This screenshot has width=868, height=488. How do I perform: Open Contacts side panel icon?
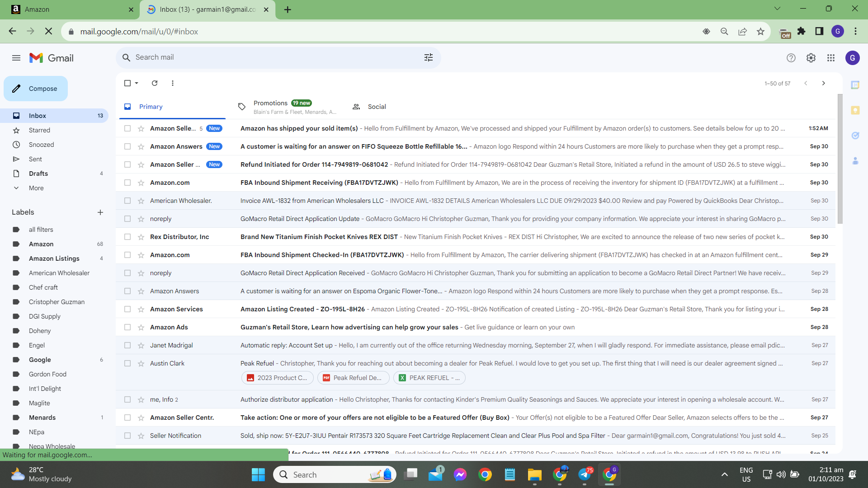[855, 161]
